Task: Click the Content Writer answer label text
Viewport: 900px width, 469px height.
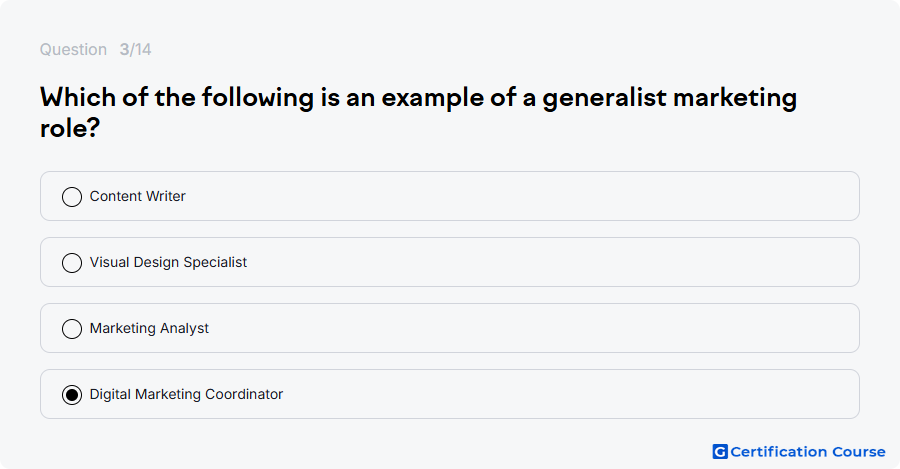Action: click(138, 196)
